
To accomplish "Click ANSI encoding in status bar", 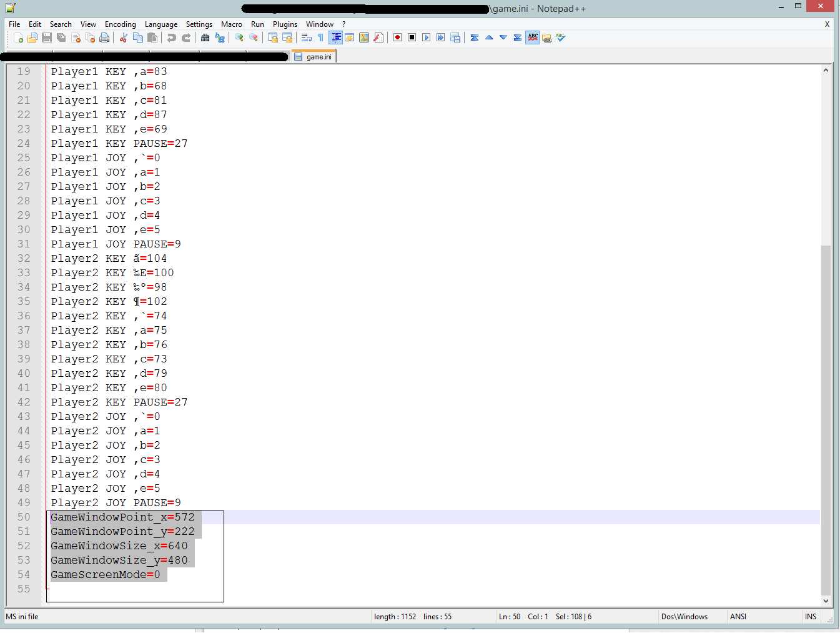I will [x=738, y=617].
